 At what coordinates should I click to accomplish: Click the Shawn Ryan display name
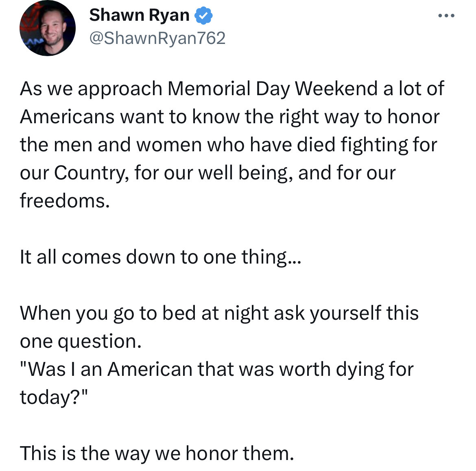point(139,15)
